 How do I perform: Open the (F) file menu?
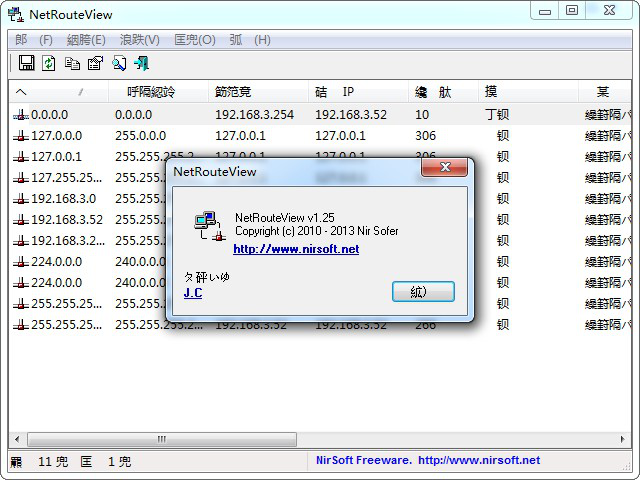point(34,40)
